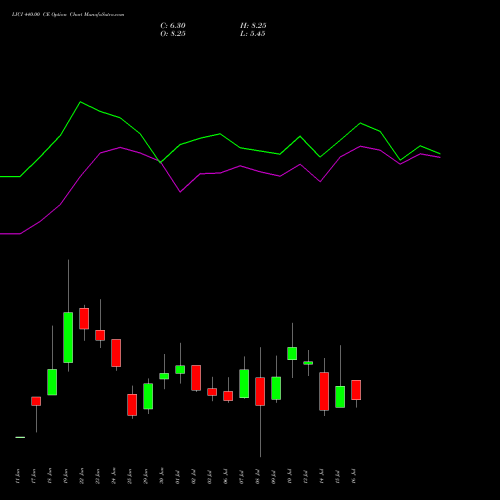This screenshot has width=500, height=500.
Task: Click the high value H: 8.25
Action: (x=253, y=26)
